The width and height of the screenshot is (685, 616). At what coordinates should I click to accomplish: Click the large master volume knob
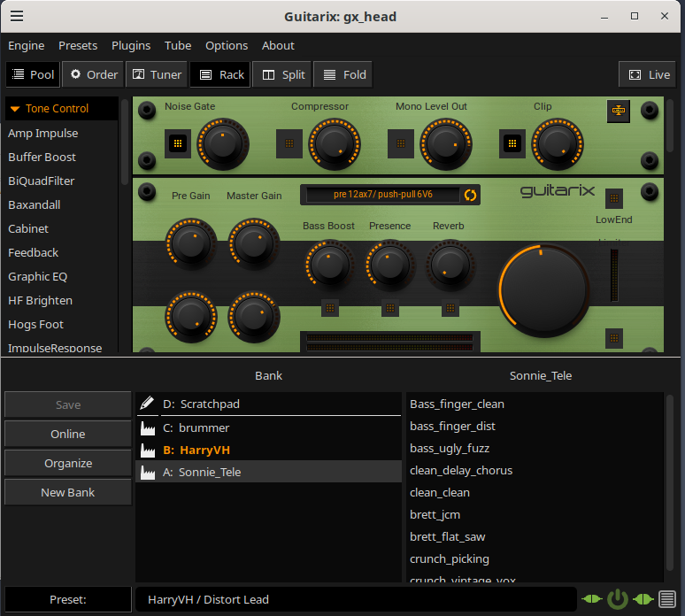544,290
